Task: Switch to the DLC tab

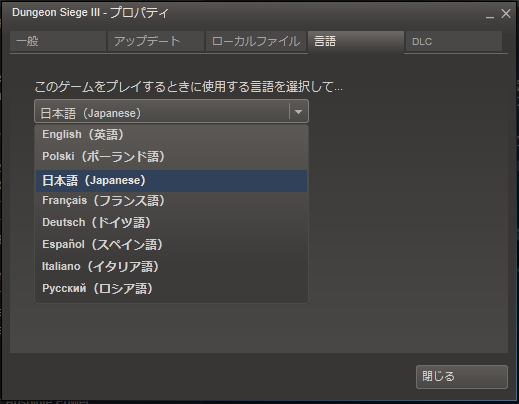Action: (454, 41)
